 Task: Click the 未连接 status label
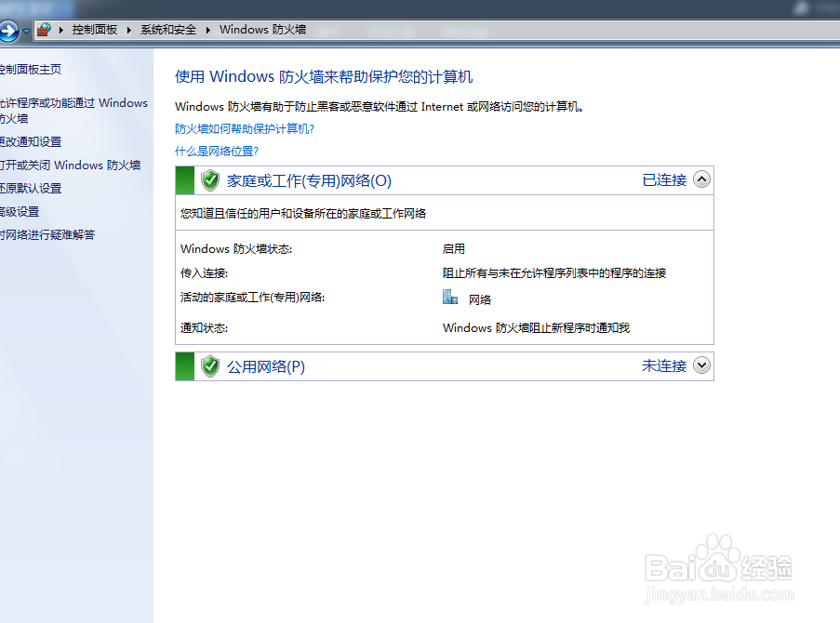tap(664, 365)
